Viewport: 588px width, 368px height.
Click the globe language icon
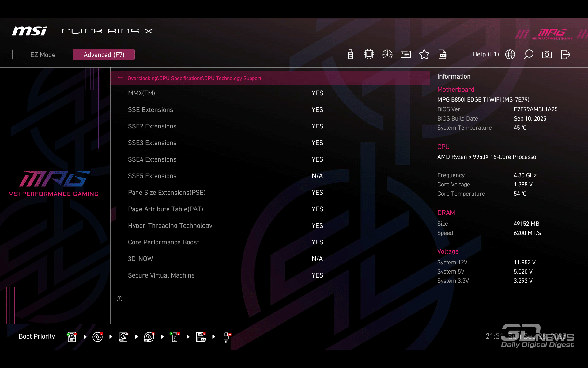pyautogui.click(x=510, y=55)
